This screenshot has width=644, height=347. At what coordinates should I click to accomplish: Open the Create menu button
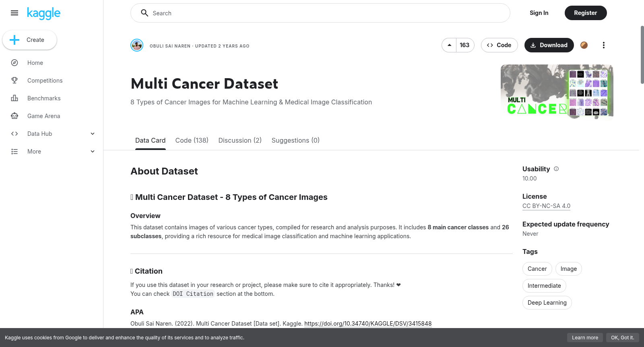(x=29, y=40)
